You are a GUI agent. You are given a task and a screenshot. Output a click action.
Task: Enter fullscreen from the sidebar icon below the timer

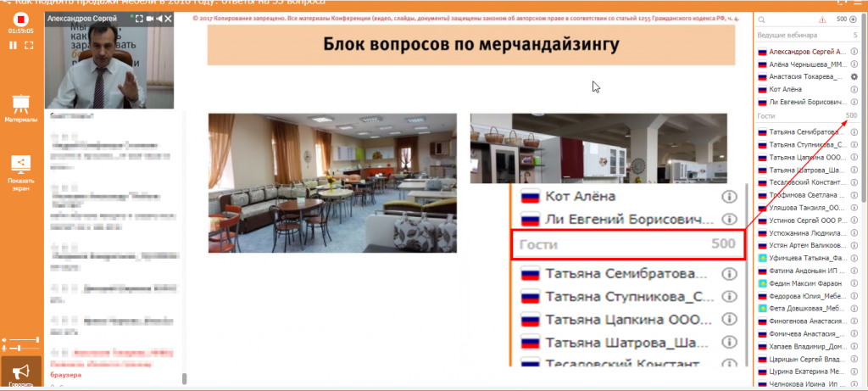(x=30, y=45)
